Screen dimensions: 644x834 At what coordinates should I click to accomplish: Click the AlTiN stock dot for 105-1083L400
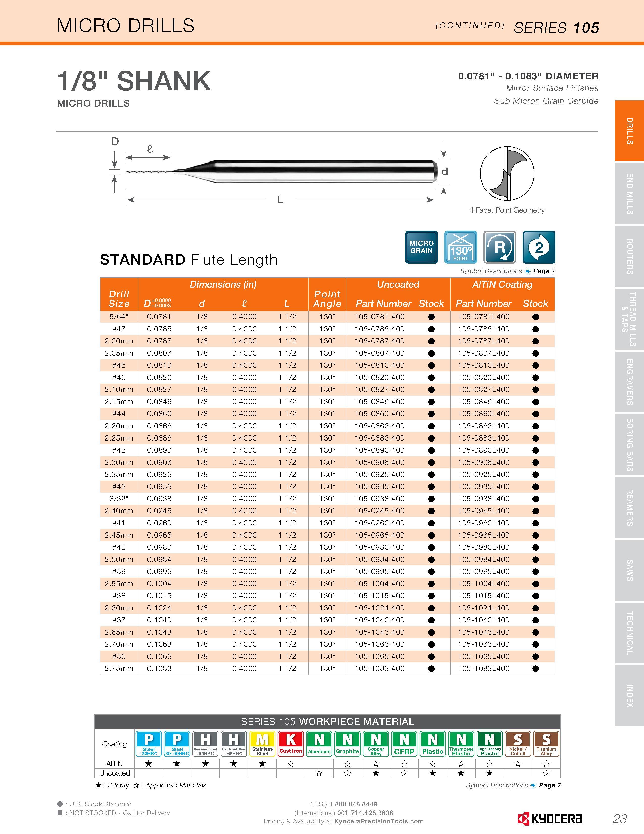coord(536,669)
